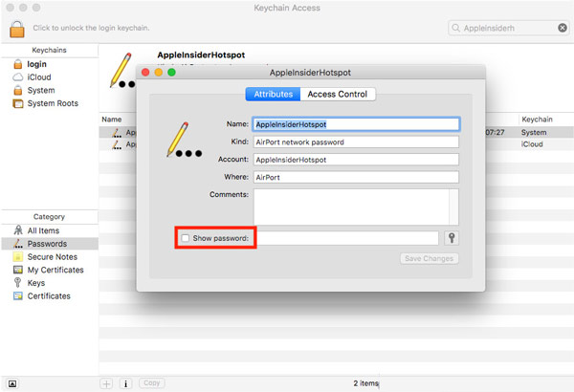The image size is (574, 392).
Task: Click the AppleInsiderHotspot heading in main window
Action: pos(201,54)
